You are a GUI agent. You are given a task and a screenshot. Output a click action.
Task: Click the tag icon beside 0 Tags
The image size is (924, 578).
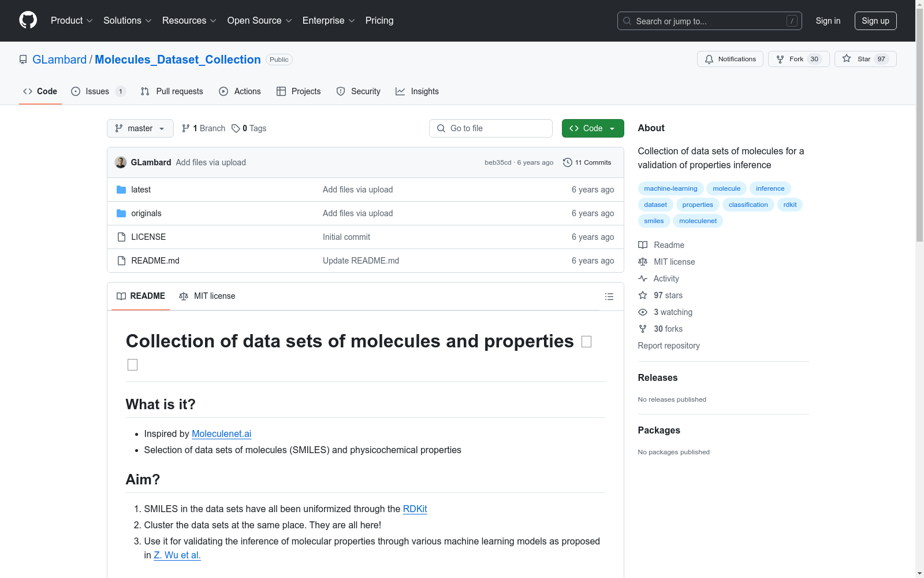tap(236, 128)
